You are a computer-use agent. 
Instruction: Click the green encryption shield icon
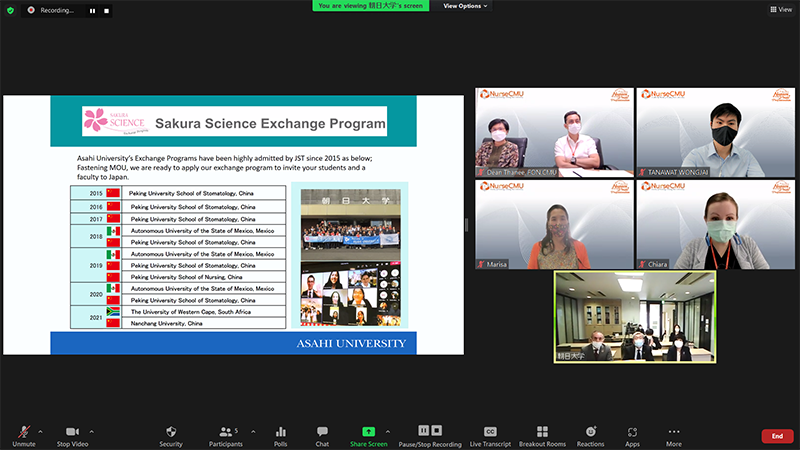10,10
